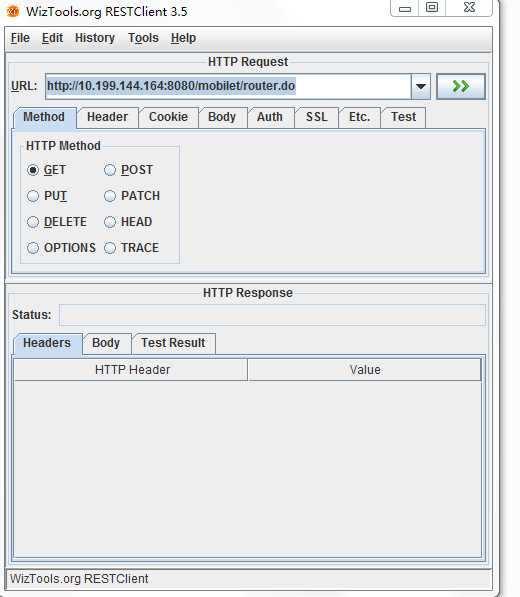Close the RESTClient window

(x=469, y=7)
